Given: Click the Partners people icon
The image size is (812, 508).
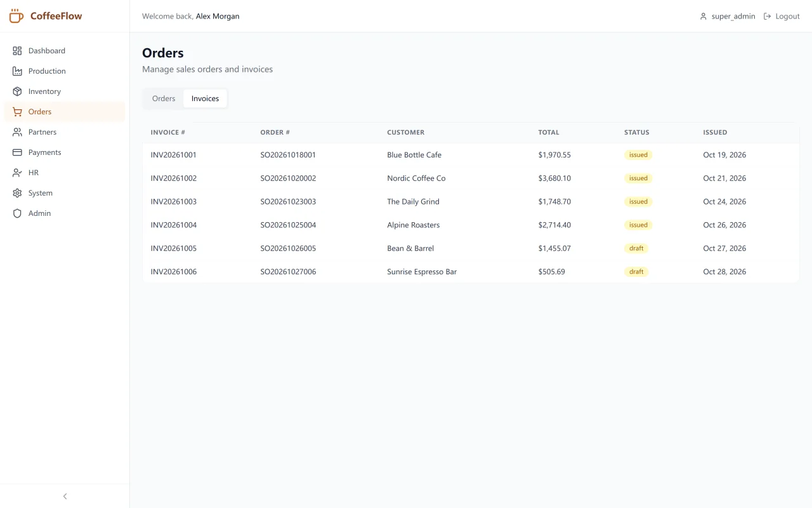Looking at the screenshot, I should pos(17,132).
